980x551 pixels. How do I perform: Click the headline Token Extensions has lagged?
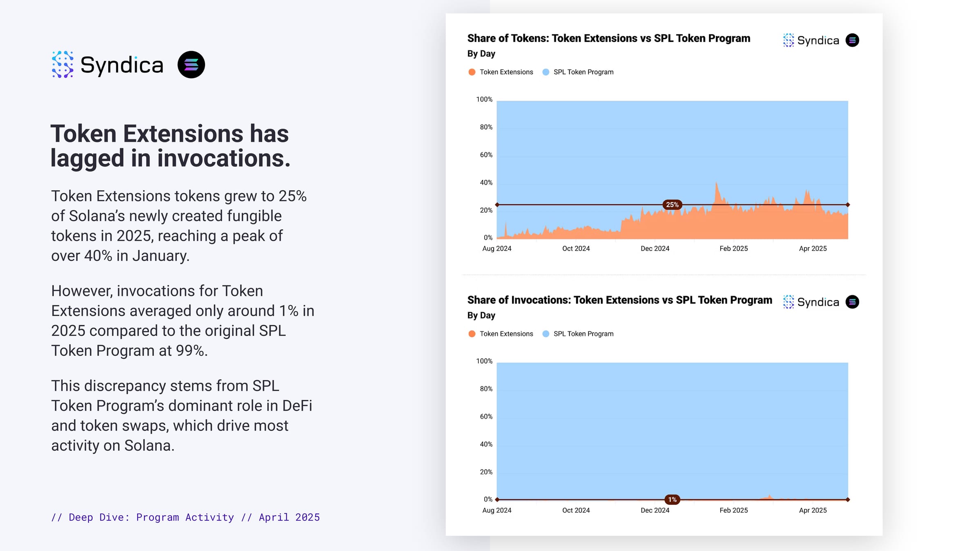170,146
